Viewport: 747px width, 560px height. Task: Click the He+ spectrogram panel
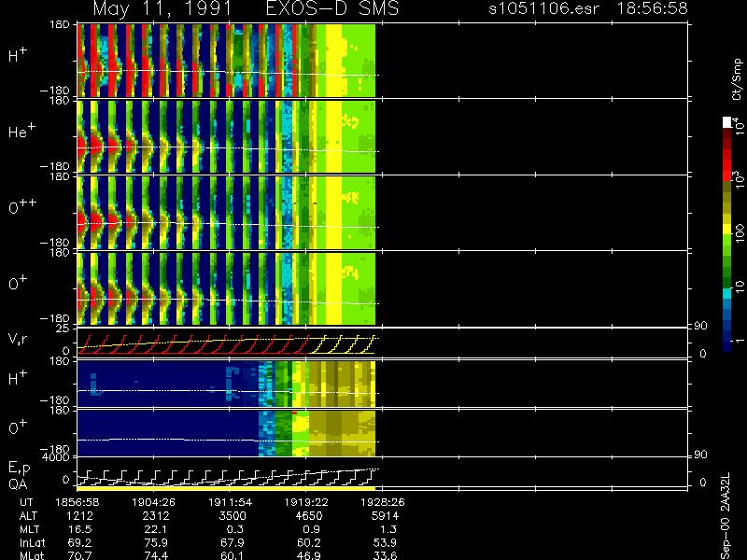tap(226, 136)
